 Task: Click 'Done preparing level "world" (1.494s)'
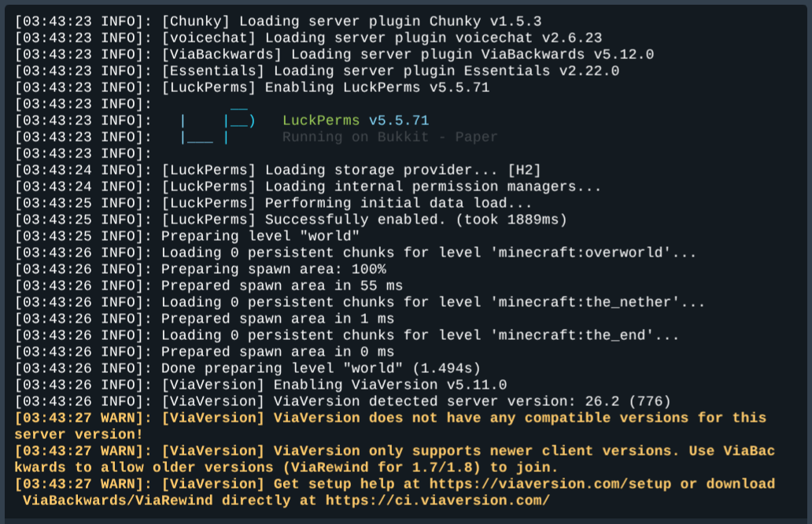[x=320, y=369]
